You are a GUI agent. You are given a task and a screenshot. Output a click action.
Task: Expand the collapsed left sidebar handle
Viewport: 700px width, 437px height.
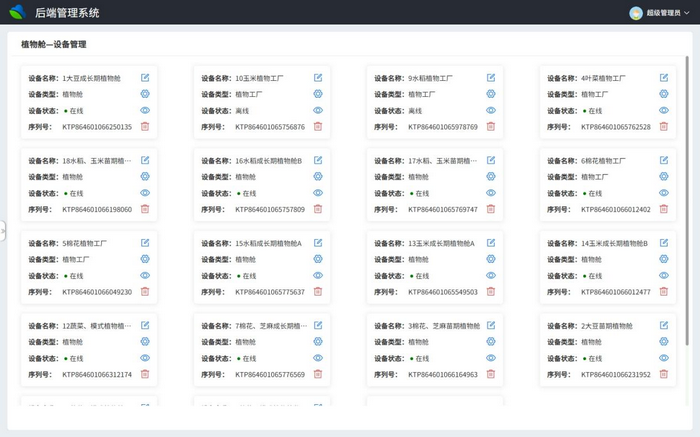point(3,230)
